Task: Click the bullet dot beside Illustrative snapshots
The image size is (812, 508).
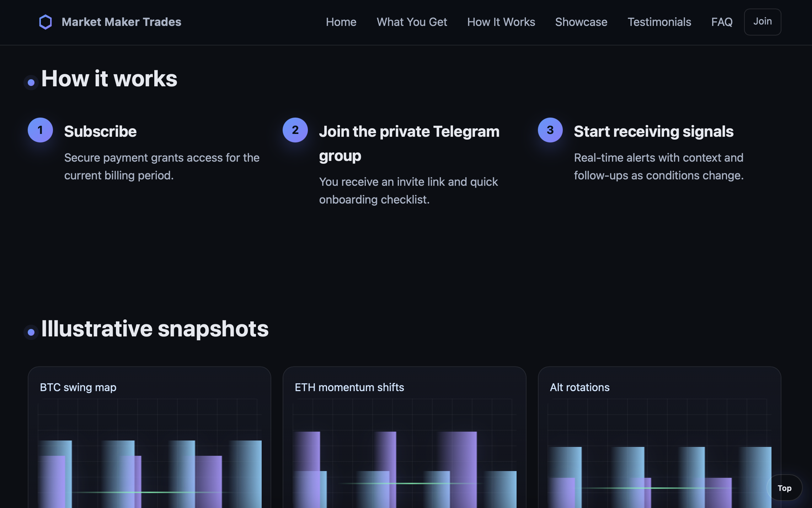Action: click(31, 333)
